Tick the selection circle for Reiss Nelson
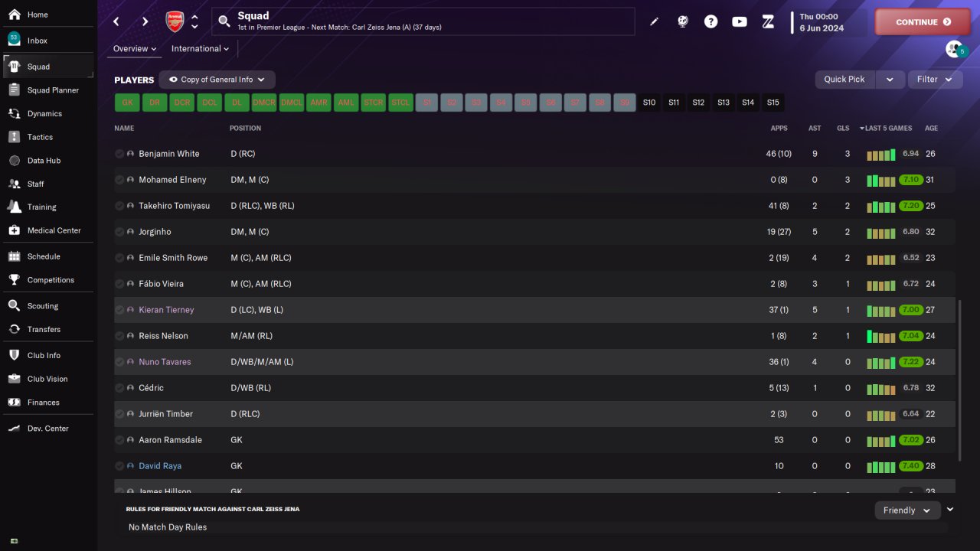The height and width of the screenshot is (551, 980). [x=119, y=336]
